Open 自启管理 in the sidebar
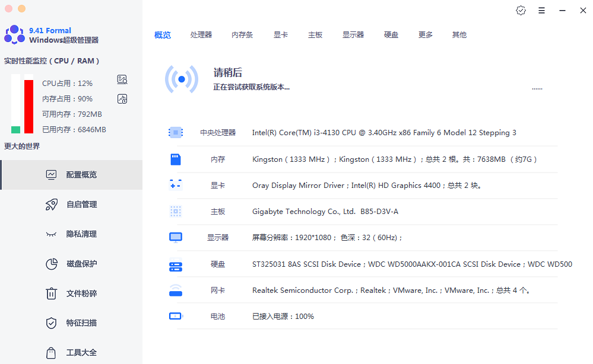The image size is (593, 364). pyautogui.click(x=81, y=205)
